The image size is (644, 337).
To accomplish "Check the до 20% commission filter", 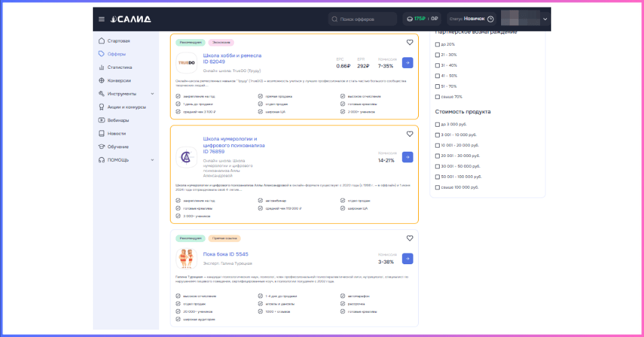I will (x=437, y=44).
